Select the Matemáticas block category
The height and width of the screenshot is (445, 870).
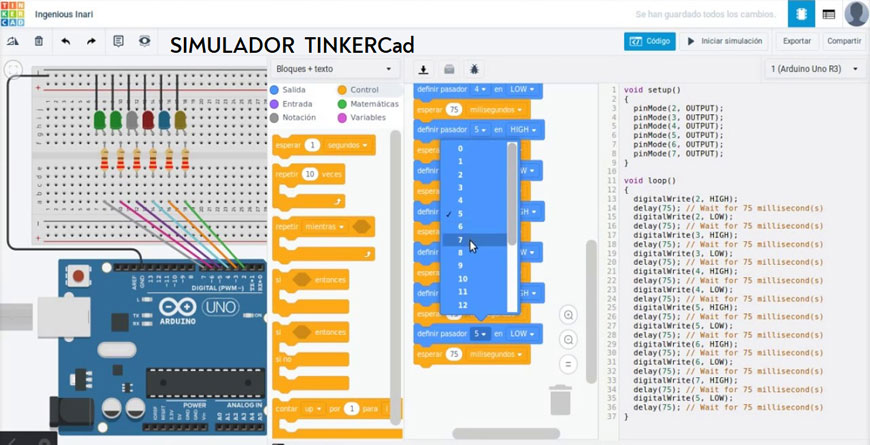click(x=367, y=104)
